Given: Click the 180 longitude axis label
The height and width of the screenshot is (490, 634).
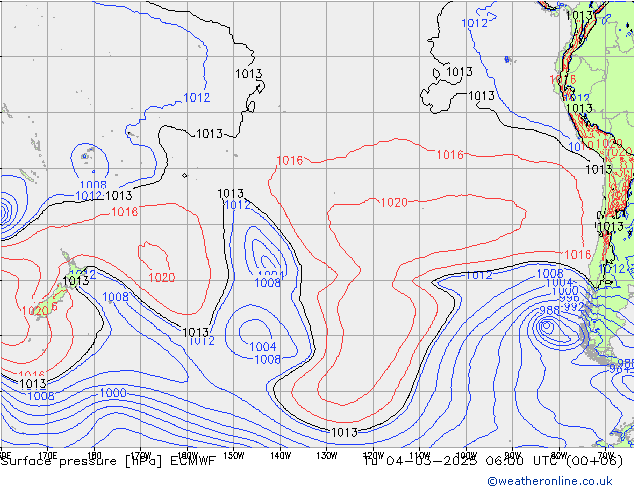Looking at the screenshot, I should point(94,455).
